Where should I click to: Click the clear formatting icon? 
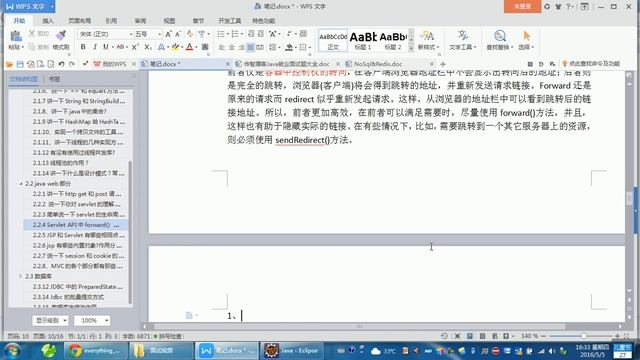[190, 34]
